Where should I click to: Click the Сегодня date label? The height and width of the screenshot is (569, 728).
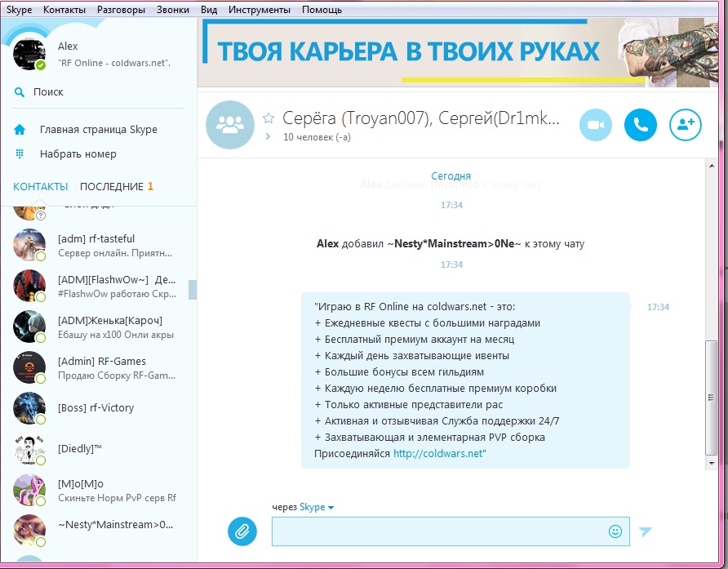coord(451,176)
